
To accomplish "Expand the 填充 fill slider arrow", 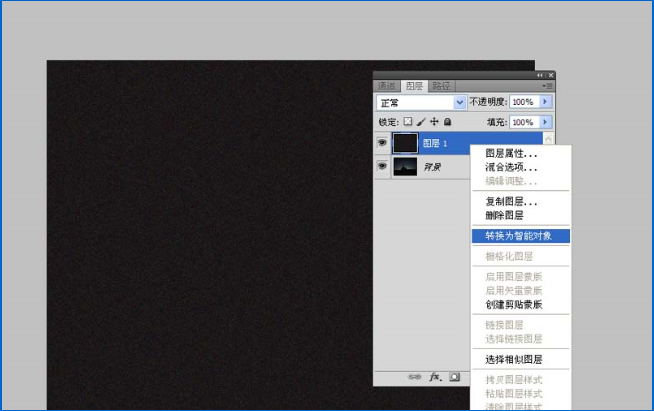I will point(546,122).
